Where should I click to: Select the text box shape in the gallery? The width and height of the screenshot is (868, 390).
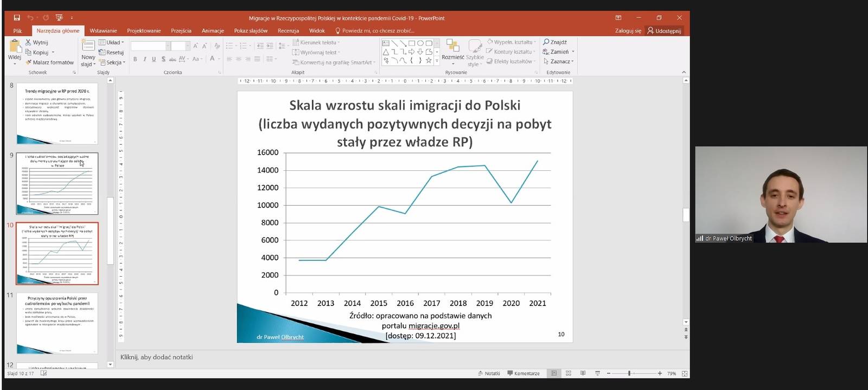point(386,43)
